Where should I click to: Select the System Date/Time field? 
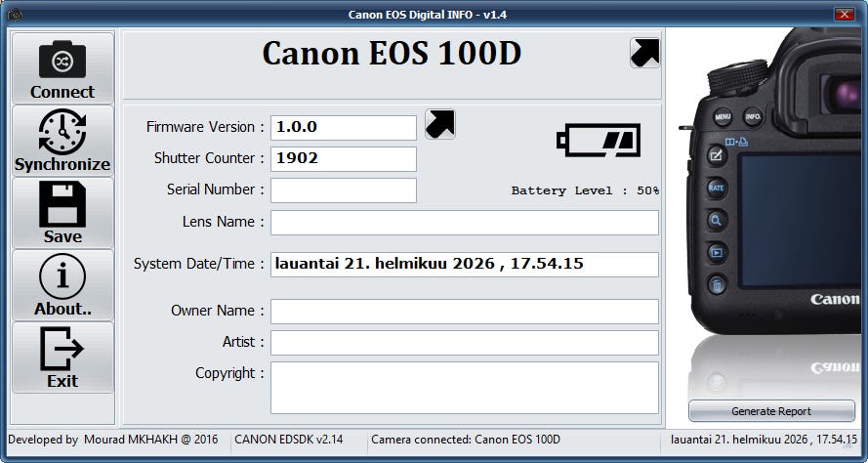(465, 264)
